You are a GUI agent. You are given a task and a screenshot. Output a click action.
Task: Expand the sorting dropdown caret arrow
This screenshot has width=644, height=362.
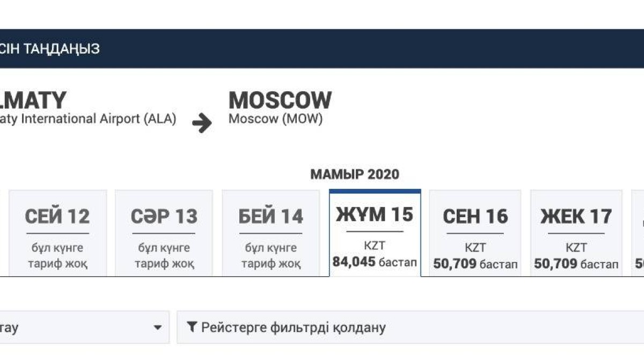pos(157,327)
